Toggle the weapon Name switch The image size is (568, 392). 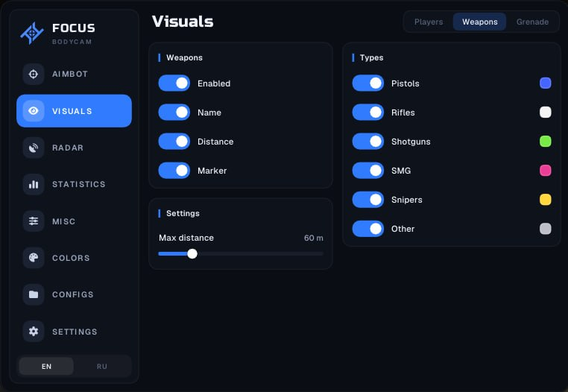(x=174, y=113)
